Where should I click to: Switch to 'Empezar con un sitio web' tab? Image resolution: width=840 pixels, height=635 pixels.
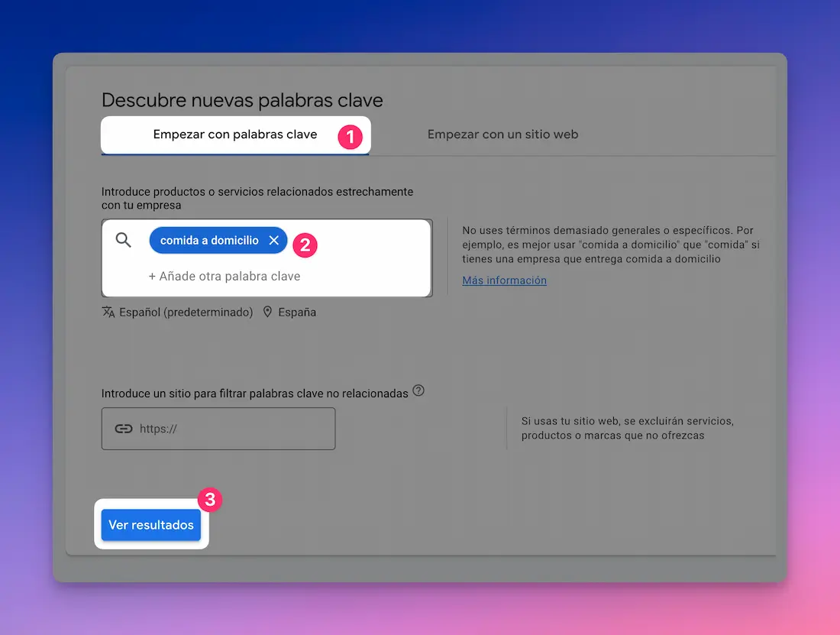(x=502, y=134)
